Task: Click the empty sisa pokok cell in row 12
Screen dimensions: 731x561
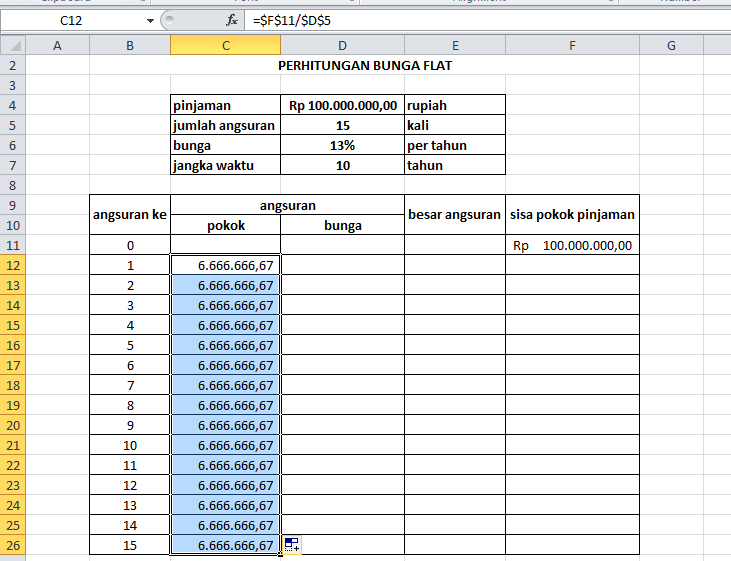Action: pyautogui.click(x=572, y=265)
